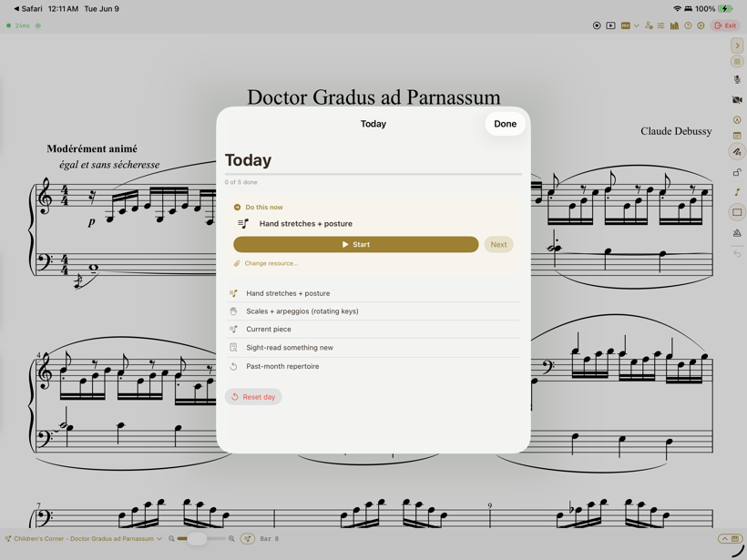This screenshot has height=560, width=747.
Task: Click the book icon beside Sight-read something new
Action: pyautogui.click(x=233, y=348)
